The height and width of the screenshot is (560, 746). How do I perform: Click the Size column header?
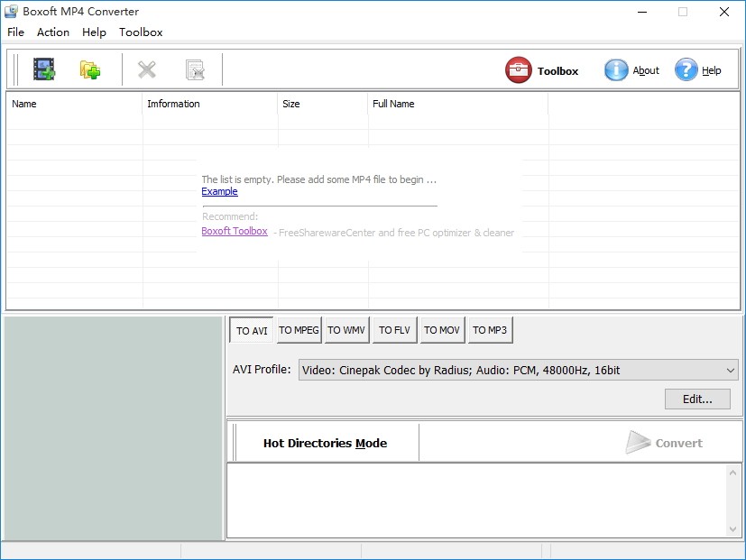(323, 104)
